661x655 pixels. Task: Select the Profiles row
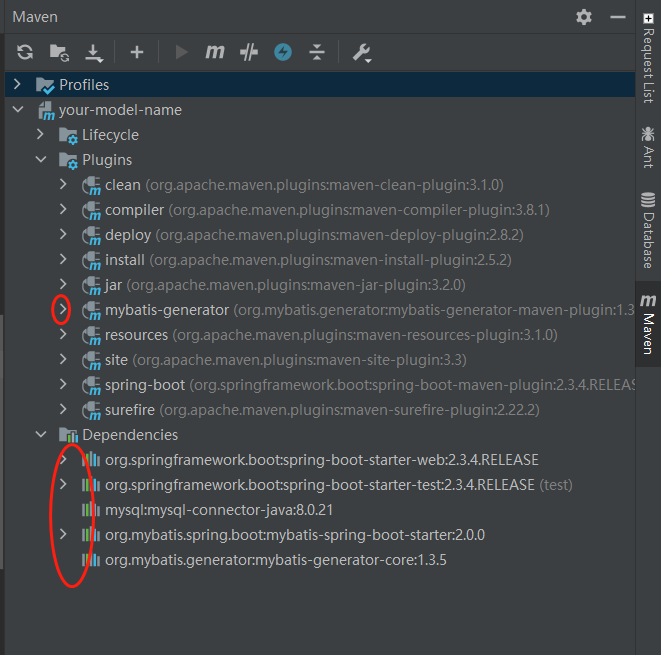coord(320,85)
